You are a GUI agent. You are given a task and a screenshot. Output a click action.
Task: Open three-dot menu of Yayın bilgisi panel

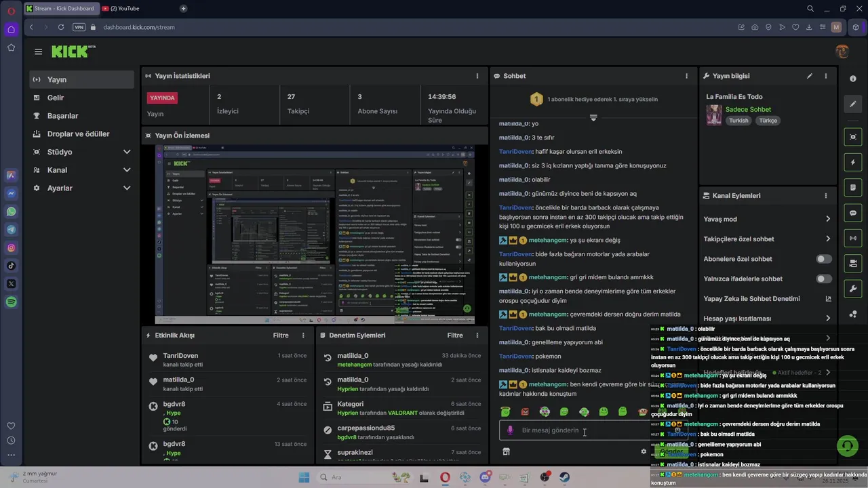[x=826, y=76]
